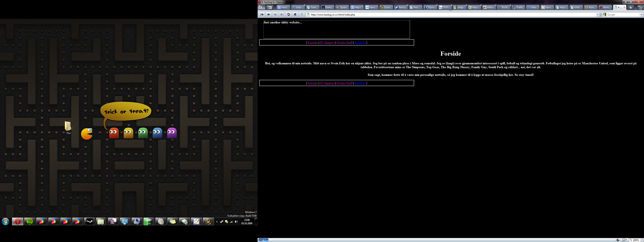Open Steam from the taskbar
The height and width of the screenshot is (242, 644).
[x=90, y=221]
